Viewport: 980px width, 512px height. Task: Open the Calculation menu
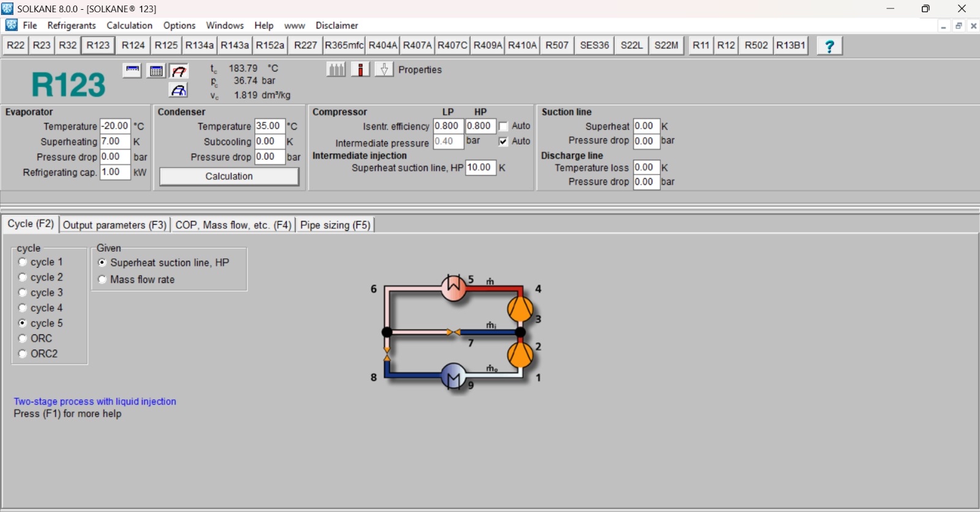click(x=129, y=25)
